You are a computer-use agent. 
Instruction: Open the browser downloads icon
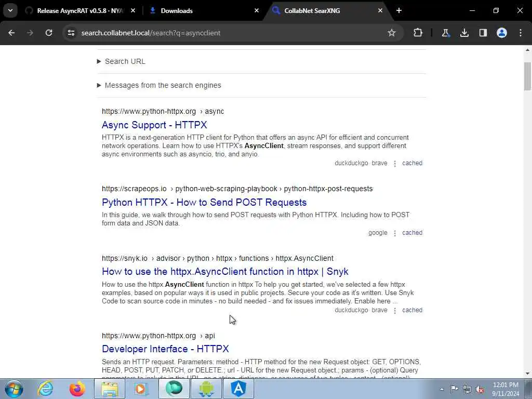click(464, 33)
